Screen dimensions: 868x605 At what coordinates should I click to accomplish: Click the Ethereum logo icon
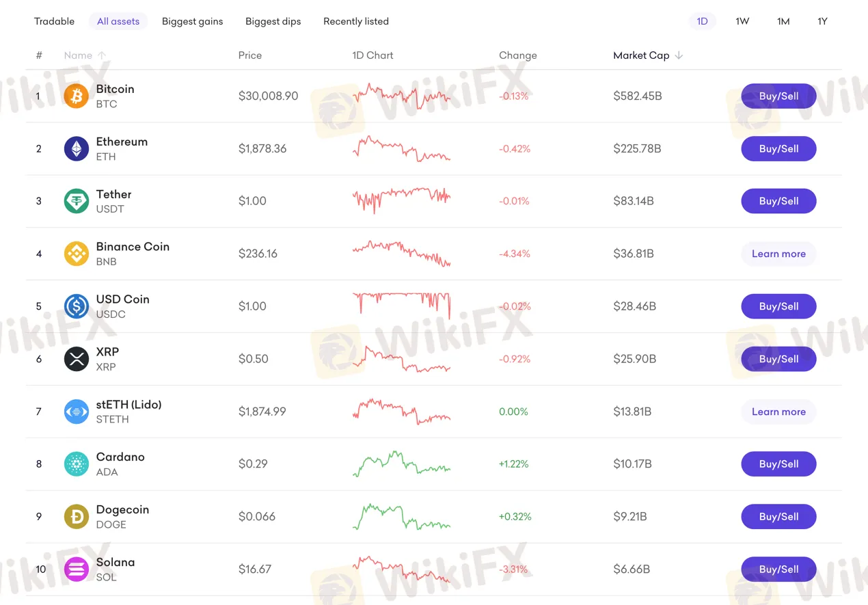(x=76, y=149)
